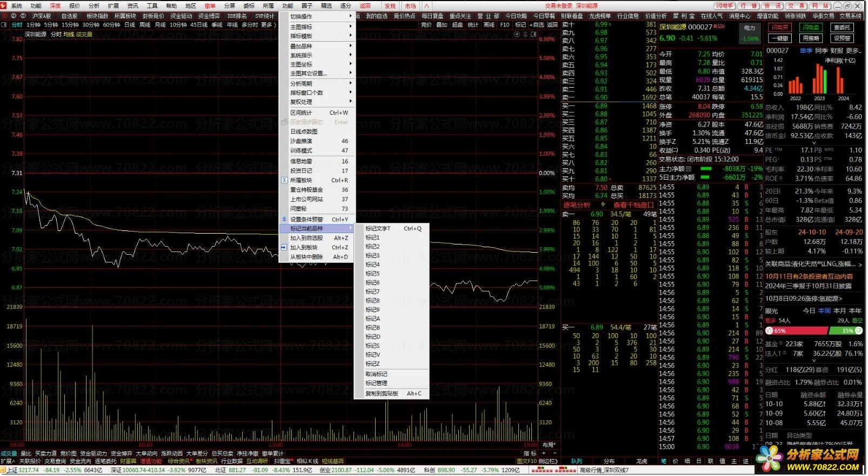Select 复制到剪贴板 menu entry
This screenshot has width=868, height=476.
(x=391, y=393)
